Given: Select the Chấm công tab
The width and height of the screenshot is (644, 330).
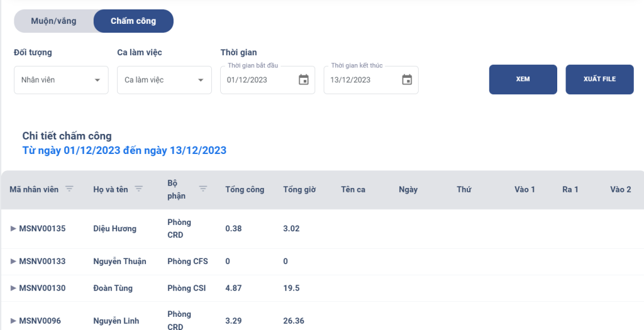Looking at the screenshot, I should click(133, 21).
